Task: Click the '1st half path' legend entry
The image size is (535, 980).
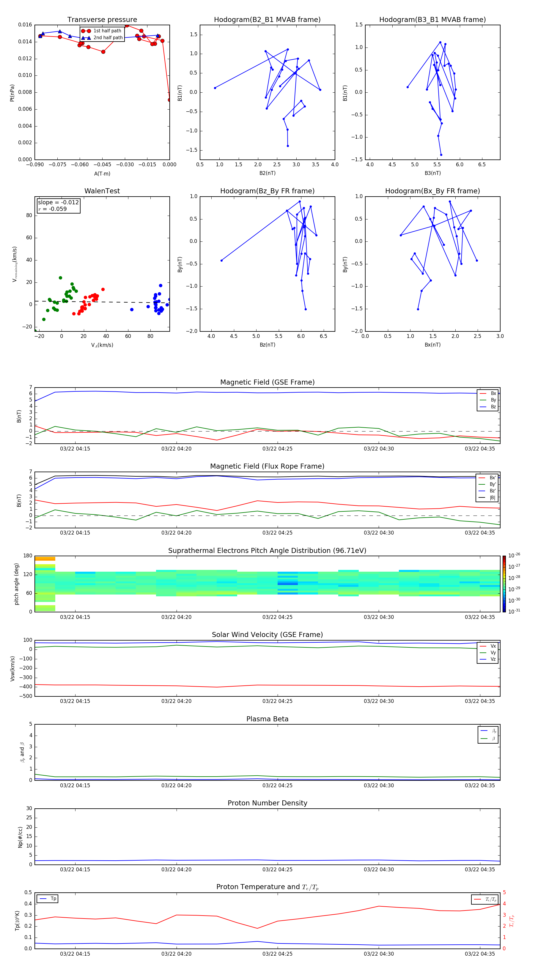Action: [101, 31]
